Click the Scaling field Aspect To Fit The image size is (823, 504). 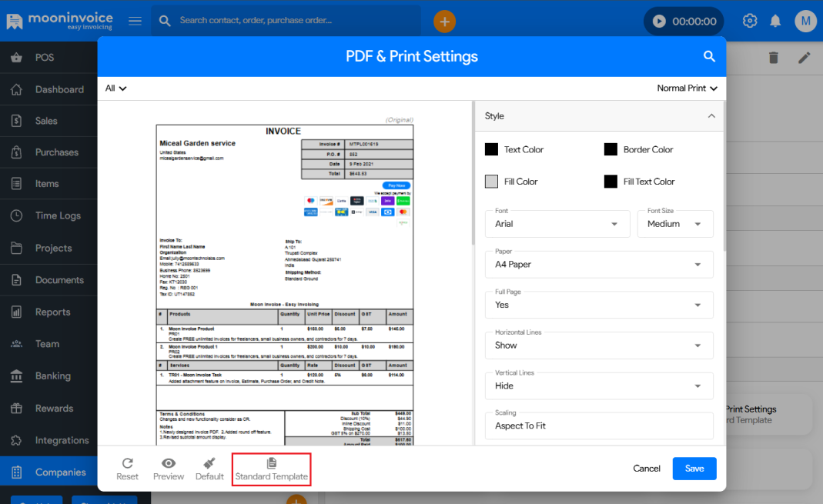pyautogui.click(x=599, y=426)
